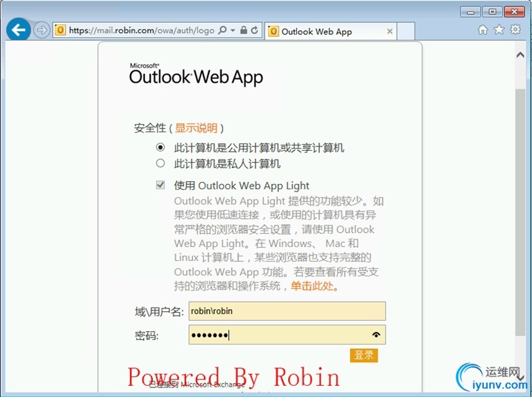Go back with the browser back arrow

[x=18, y=30]
